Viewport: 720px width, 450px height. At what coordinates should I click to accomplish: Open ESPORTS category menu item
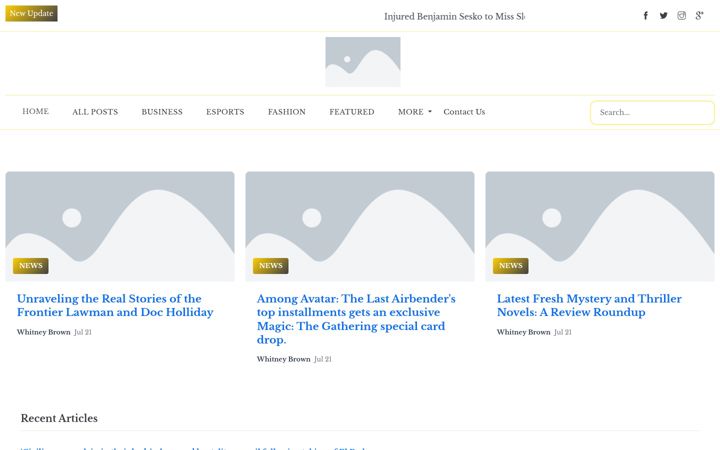(225, 112)
